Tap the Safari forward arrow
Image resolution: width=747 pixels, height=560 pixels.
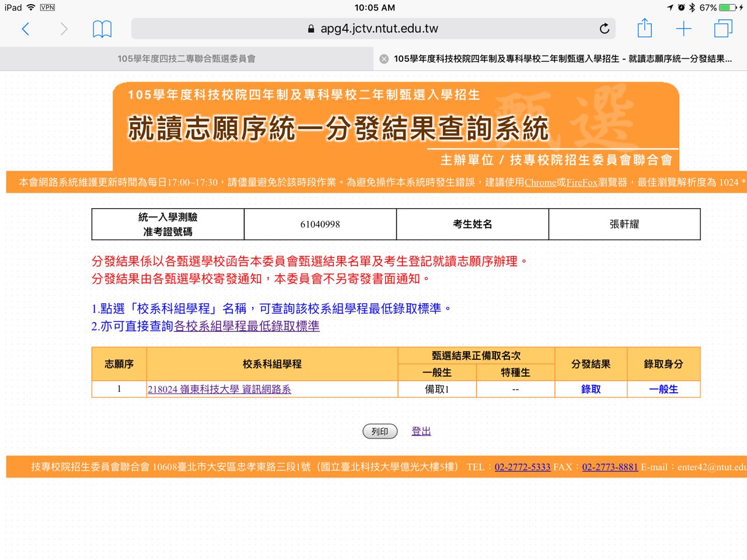[64, 29]
